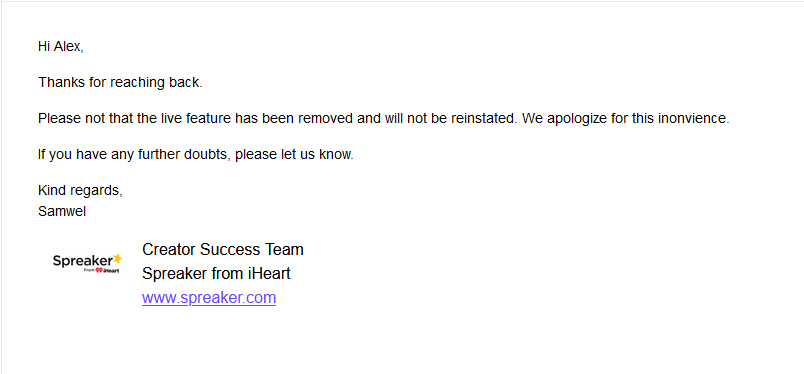This screenshot has height=374, width=804.
Task: Click the iHeart logo under Spreaker
Action: 107,270
